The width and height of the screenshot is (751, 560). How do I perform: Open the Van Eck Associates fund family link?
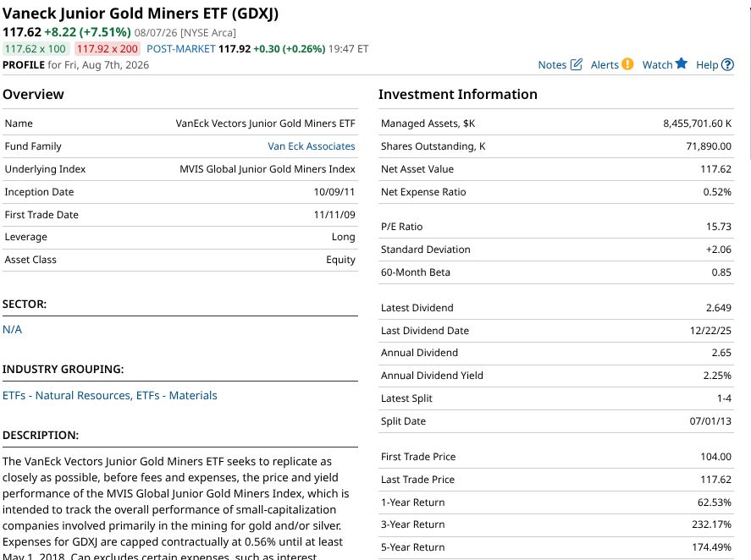312,146
